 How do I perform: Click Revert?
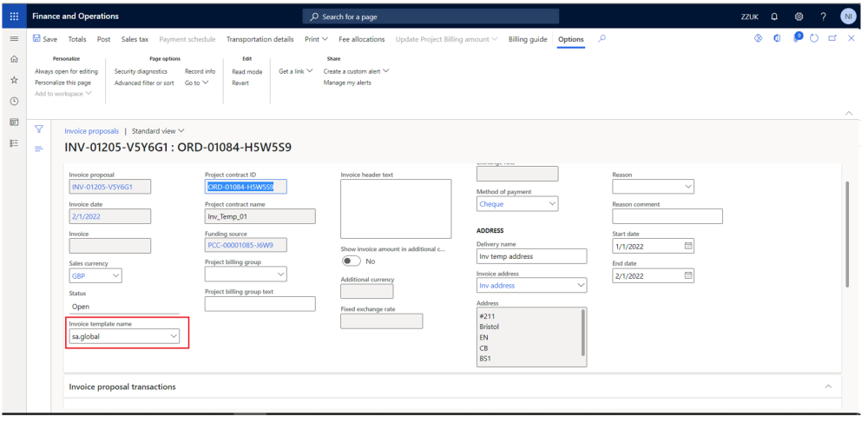pos(240,83)
